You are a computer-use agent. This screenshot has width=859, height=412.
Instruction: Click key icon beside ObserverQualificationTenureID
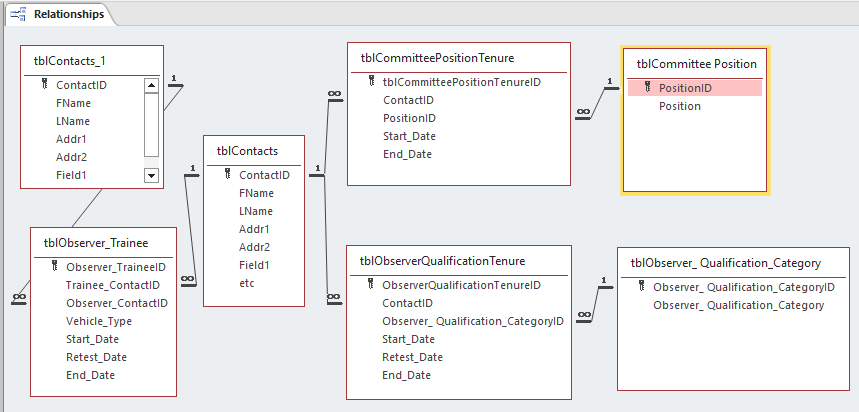[371, 284]
